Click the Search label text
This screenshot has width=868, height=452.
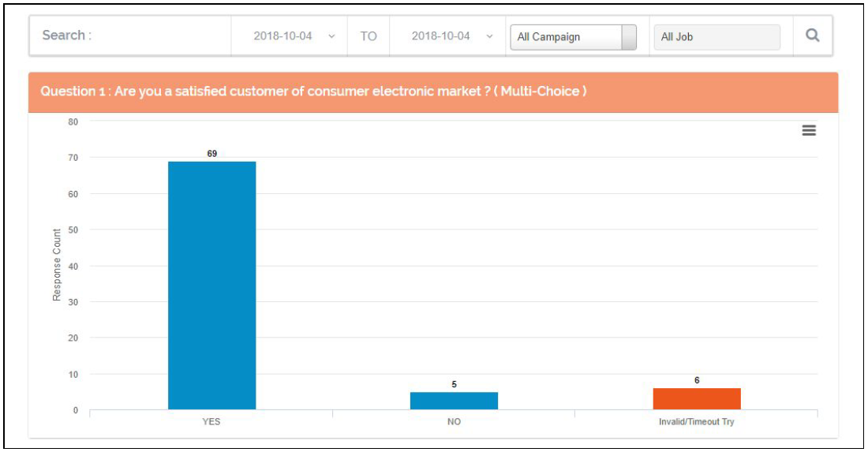pos(66,35)
